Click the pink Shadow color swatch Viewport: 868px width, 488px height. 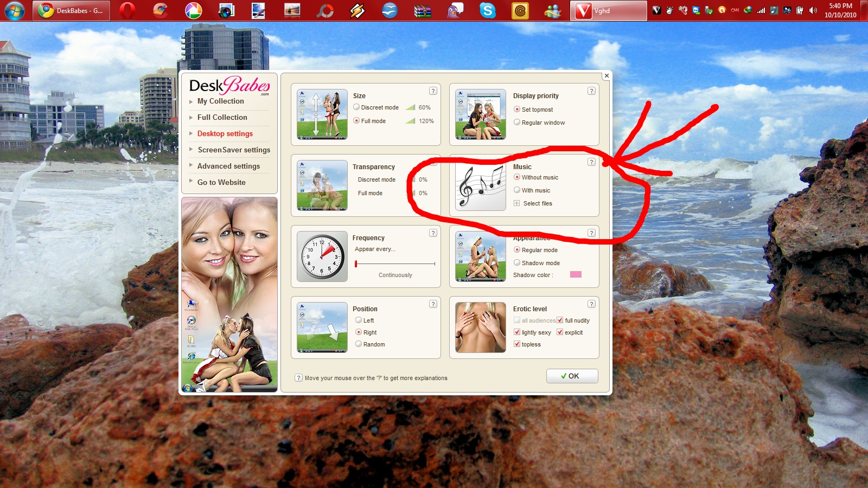pos(576,275)
